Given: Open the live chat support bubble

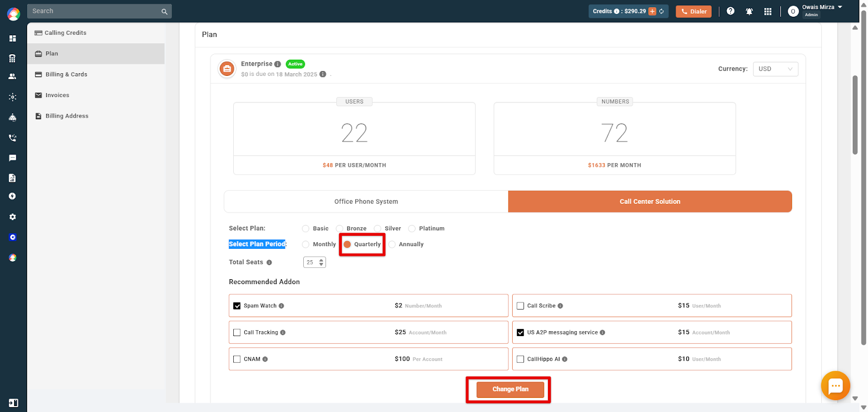Looking at the screenshot, I should pos(835,385).
